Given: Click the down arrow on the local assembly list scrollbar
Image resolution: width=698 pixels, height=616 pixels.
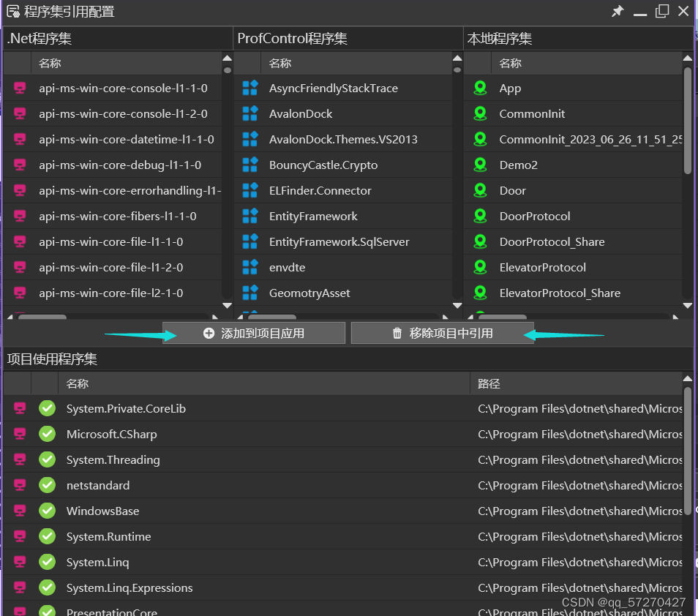Looking at the screenshot, I should 687,305.
